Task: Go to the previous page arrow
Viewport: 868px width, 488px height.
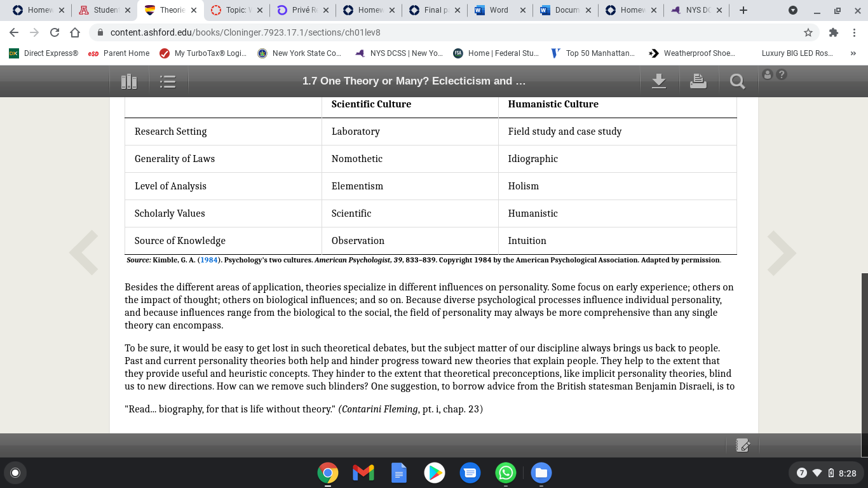Action: pos(84,253)
